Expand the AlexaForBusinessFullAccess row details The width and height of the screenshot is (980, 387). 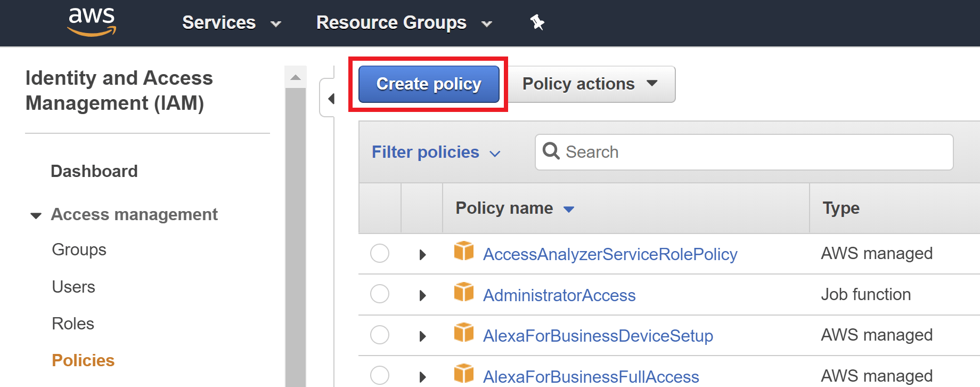422,377
